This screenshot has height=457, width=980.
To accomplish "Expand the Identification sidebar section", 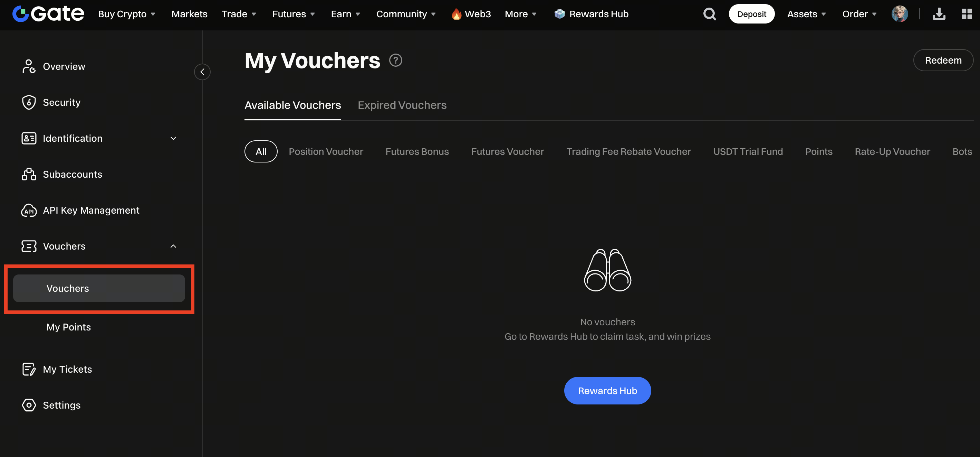I will coord(173,138).
